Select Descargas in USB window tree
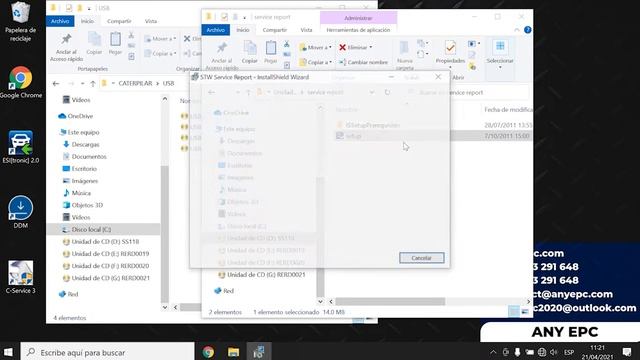The image size is (640, 360). tap(81, 144)
